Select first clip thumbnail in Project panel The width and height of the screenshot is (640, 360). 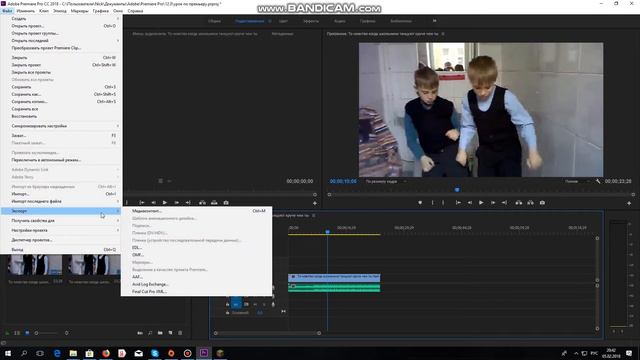[35, 265]
